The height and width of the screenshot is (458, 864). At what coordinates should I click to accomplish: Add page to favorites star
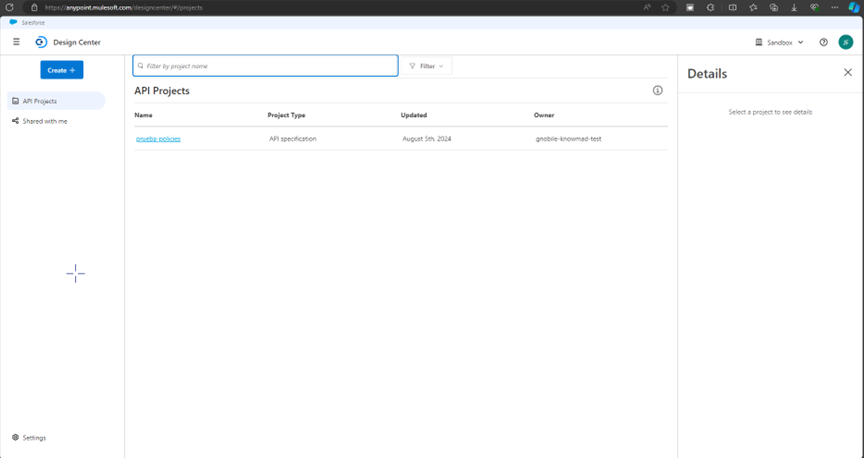[x=665, y=8]
